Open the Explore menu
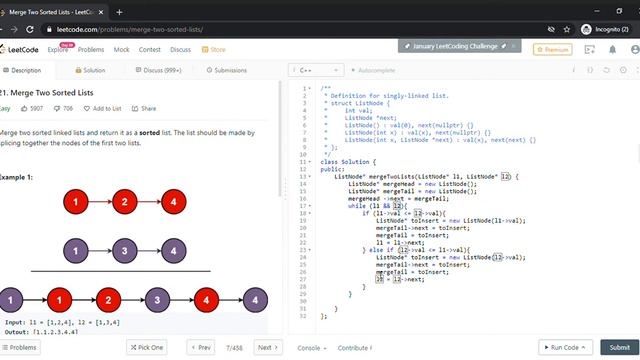Viewport: 640px width, 360px height. point(58,49)
